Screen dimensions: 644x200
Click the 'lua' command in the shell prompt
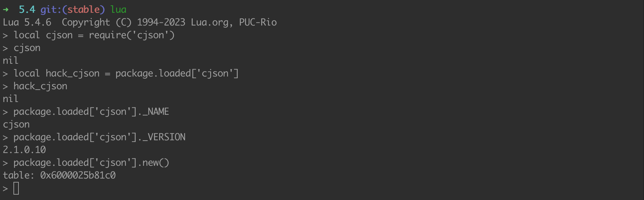pos(118,9)
